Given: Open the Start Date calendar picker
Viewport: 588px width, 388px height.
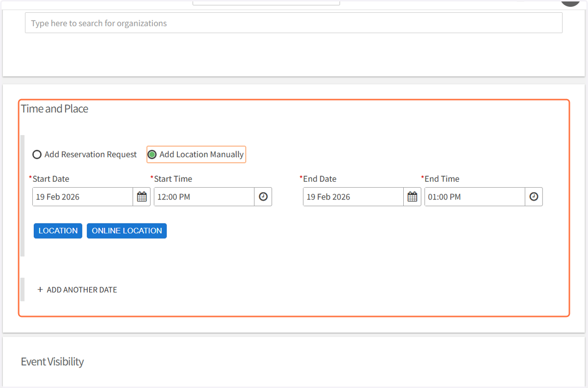Looking at the screenshot, I should click(x=142, y=197).
